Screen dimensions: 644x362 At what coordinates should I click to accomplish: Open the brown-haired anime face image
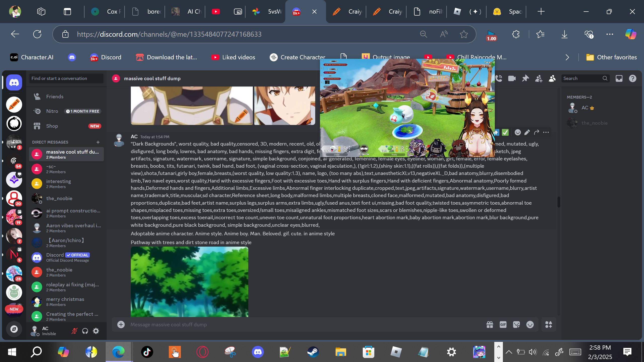pyautogui.click(x=285, y=106)
